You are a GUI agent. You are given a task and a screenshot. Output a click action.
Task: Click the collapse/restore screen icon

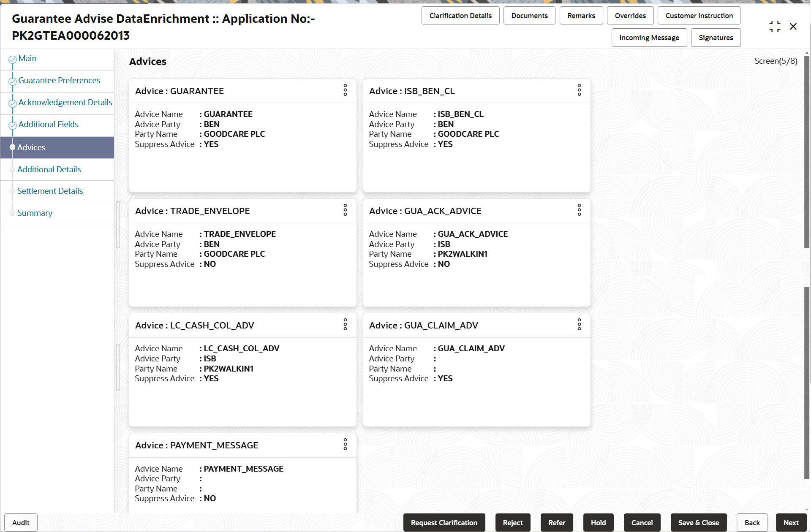[775, 27]
